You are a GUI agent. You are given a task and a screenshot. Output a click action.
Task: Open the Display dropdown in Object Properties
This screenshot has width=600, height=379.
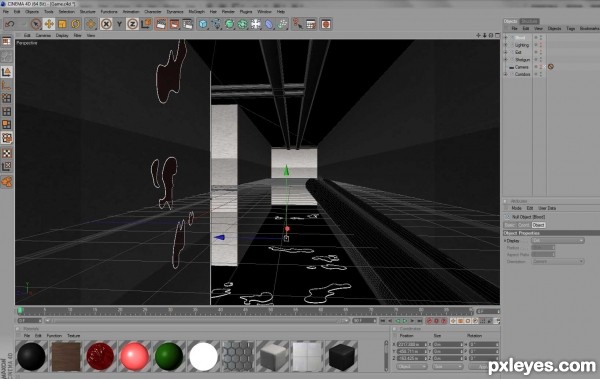point(558,240)
